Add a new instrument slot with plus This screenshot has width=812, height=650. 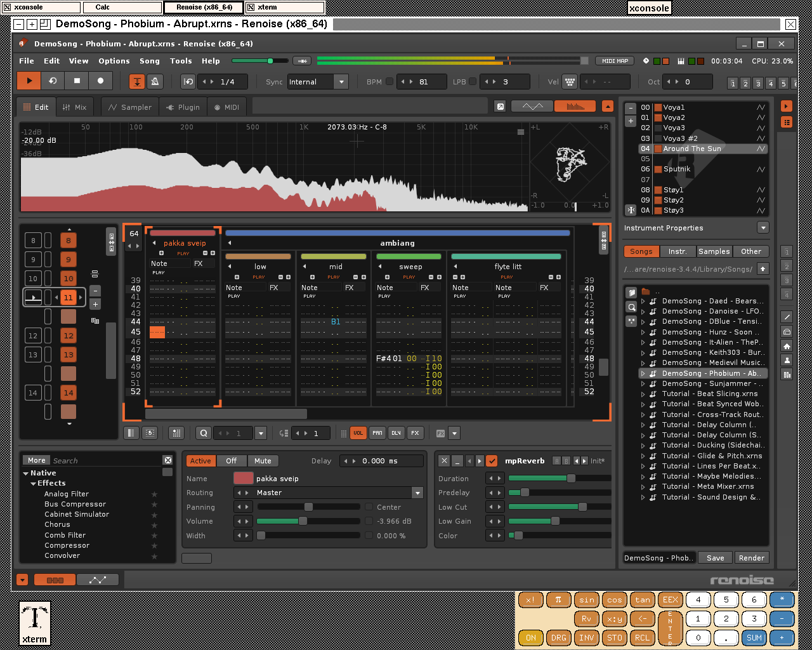pyautogui.click(x=631, y=121)
